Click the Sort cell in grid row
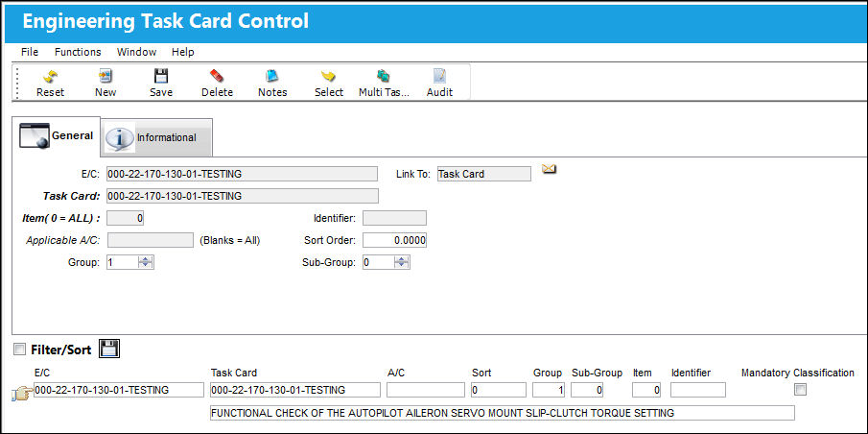The height and width of the screenshot is (434, 868). (498, 390)
